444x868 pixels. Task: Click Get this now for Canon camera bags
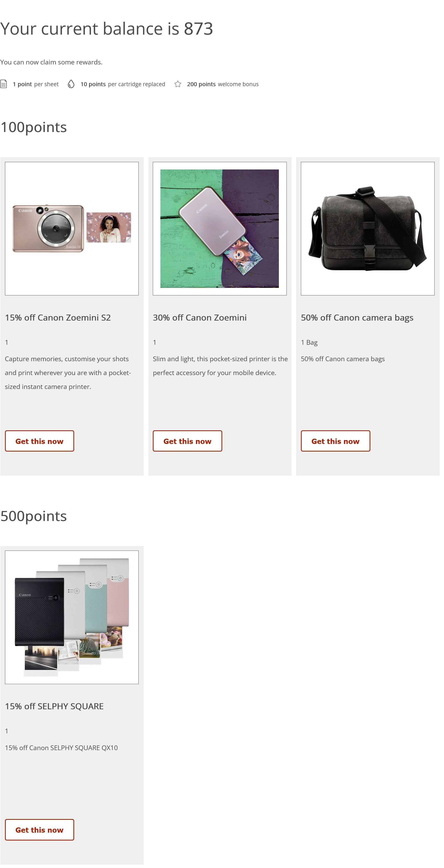coord(335,441)
